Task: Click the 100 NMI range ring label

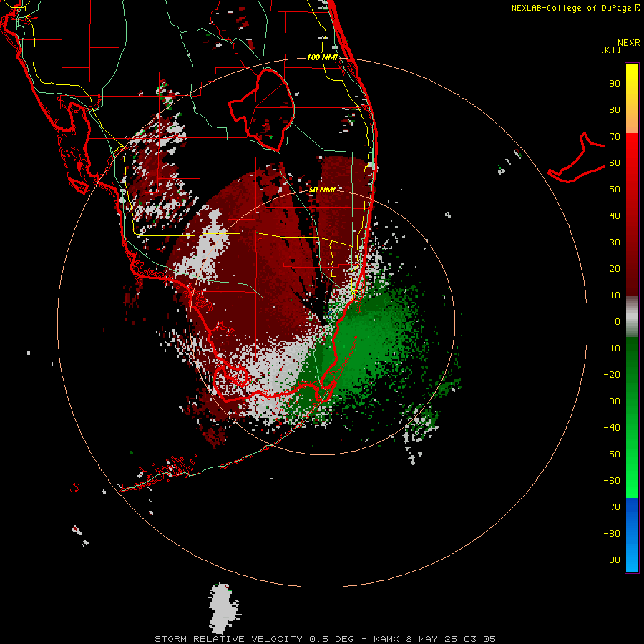Action: click(x=323, y=57)
